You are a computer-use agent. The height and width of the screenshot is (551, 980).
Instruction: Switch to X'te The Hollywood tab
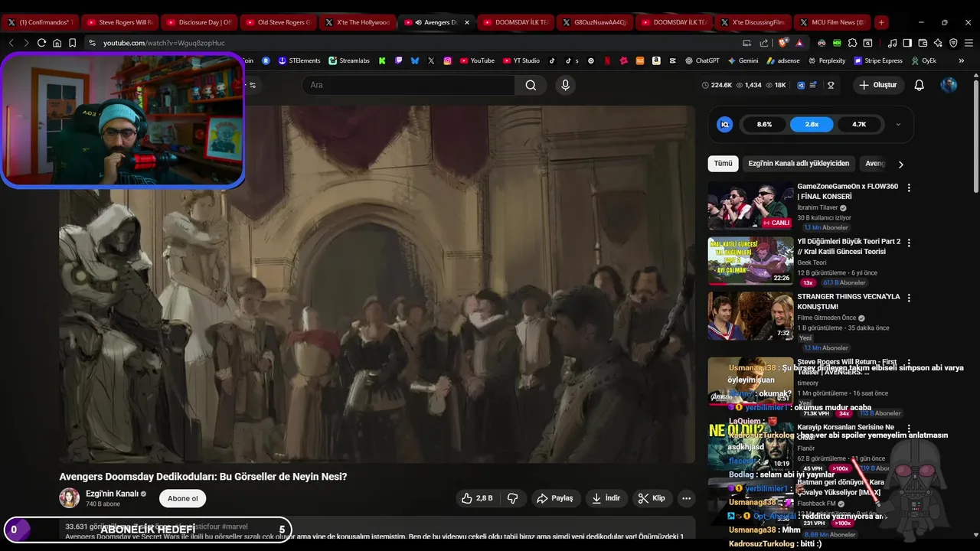[x=358, y=22]
